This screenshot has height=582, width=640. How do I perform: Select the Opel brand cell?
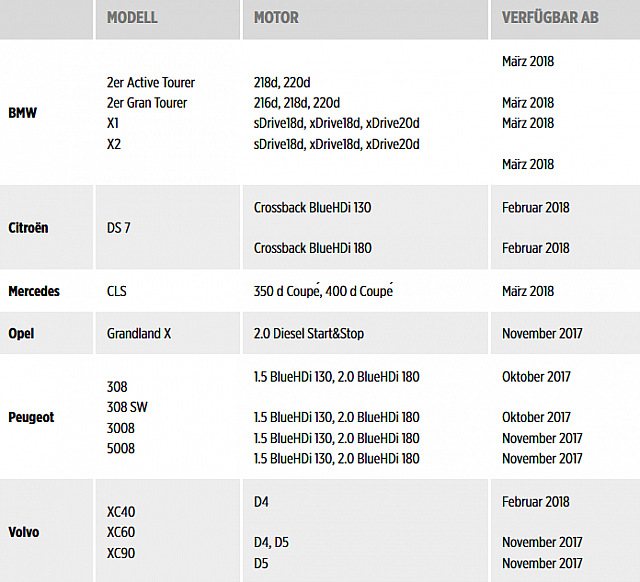tap(21, 333)
